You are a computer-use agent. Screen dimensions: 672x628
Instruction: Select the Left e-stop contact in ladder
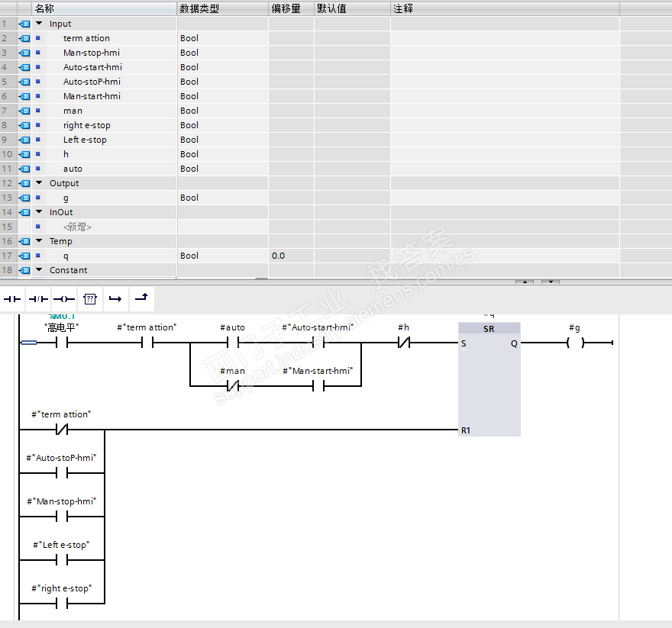(62, 560)
